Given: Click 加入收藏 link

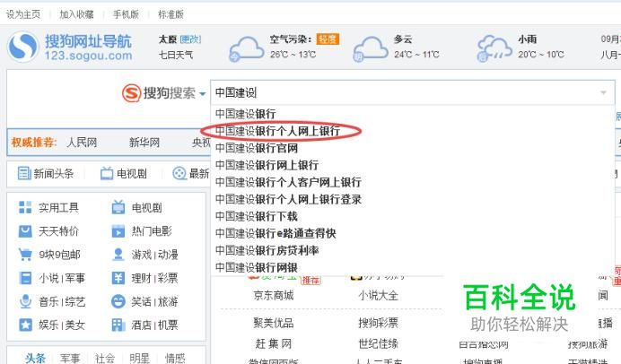Looking at the screenshot, I should [x=76, y=14].
